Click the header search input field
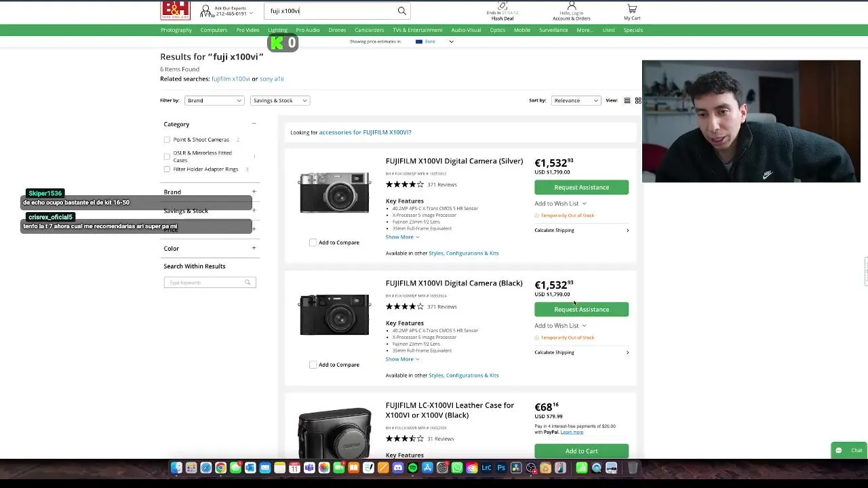The width and height of the screenshot is (868, 488). coord(331,11)
